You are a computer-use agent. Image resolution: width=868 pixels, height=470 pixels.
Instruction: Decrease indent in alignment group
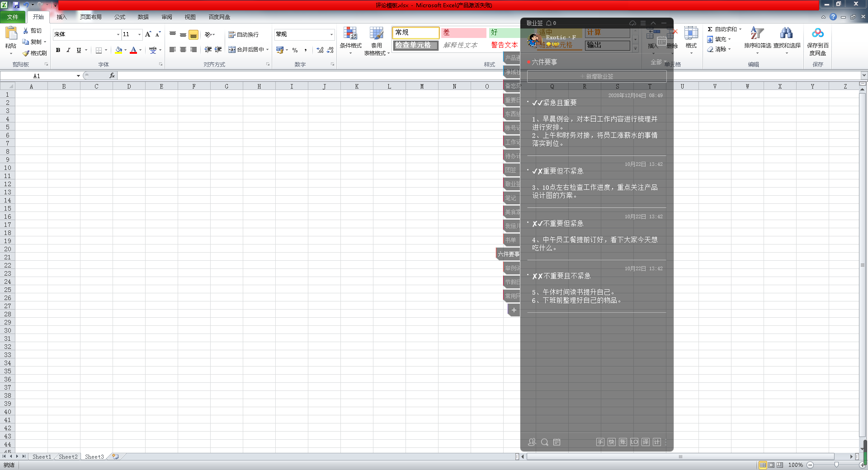(208, 50)
